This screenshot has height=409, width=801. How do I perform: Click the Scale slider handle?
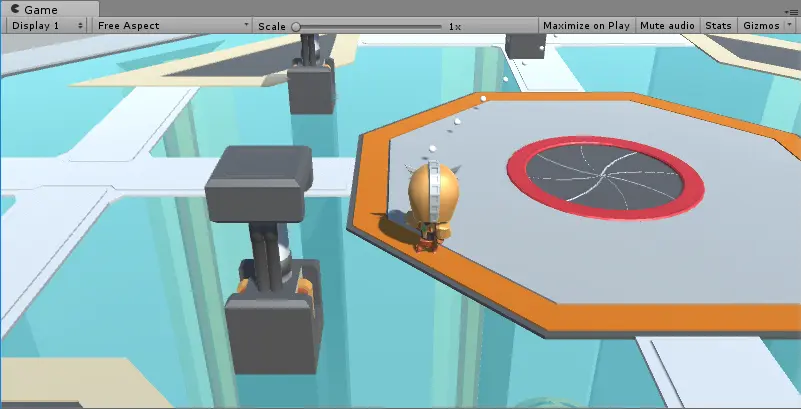(296, 27)
